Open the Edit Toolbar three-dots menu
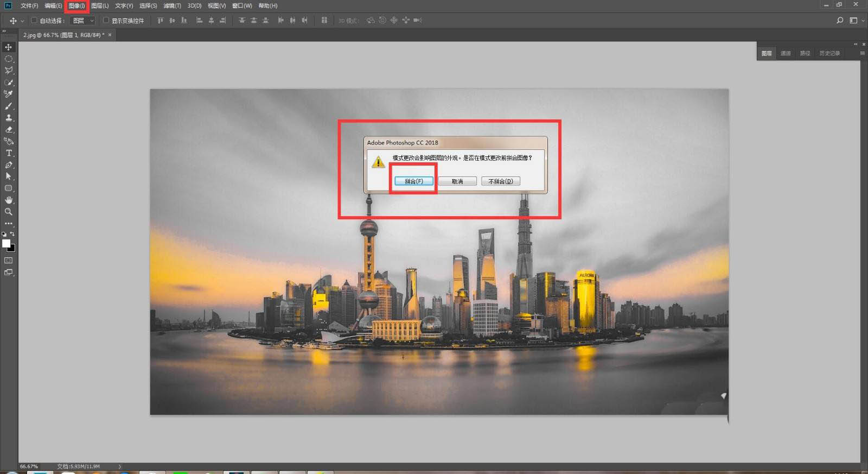This screenshot has height=474, width=868. click(9, 224)
